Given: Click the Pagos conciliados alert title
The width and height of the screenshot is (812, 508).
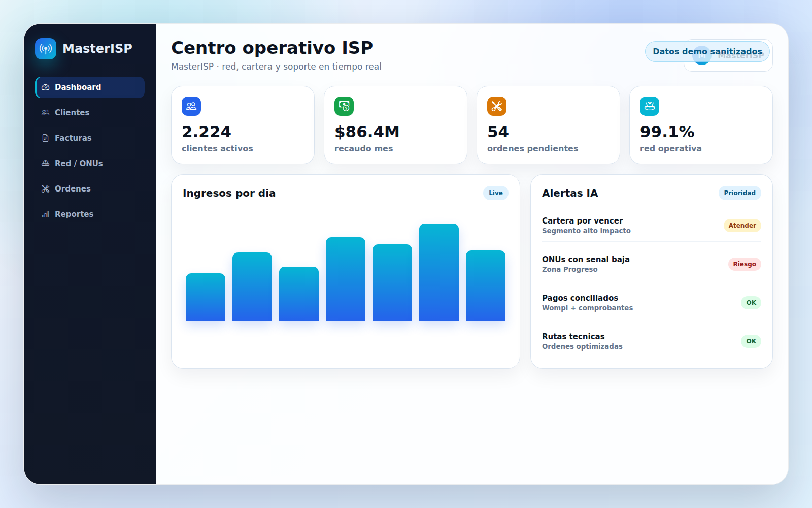Looking at the screenshot, I should 580,298.
